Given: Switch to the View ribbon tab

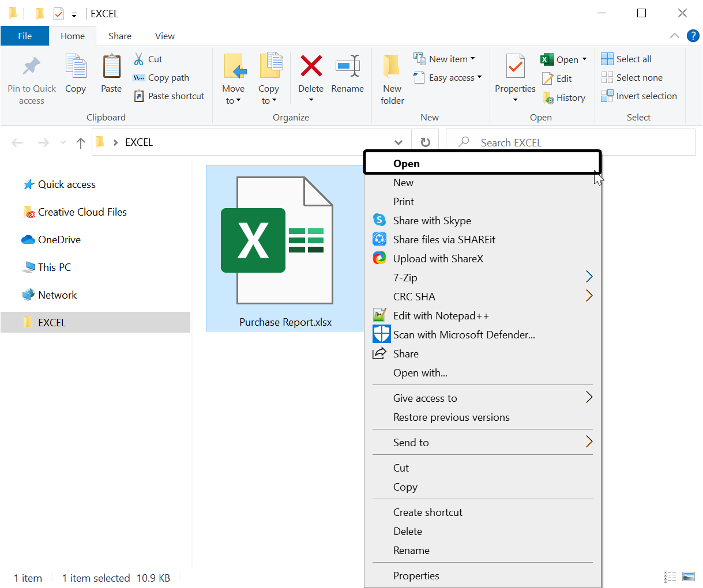Looking at the screenshot, I should coord(164,36).
